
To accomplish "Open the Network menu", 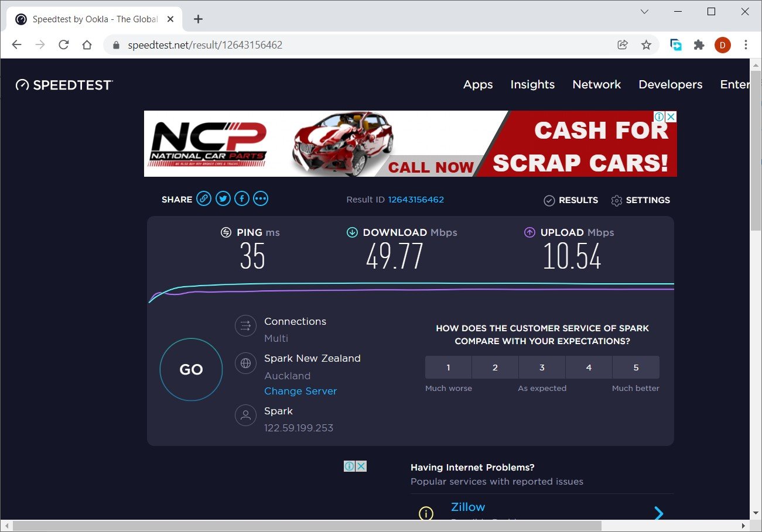I will tap(596, 85).
